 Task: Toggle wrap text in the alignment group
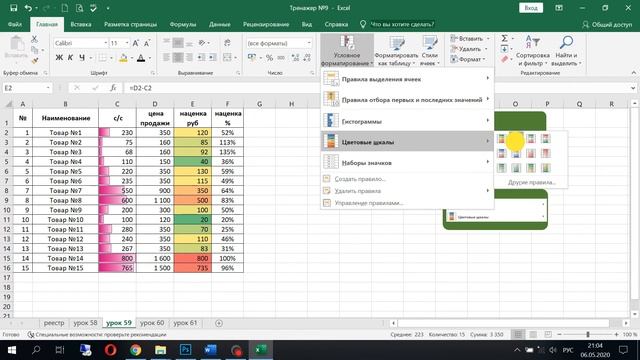coord(227,42)
